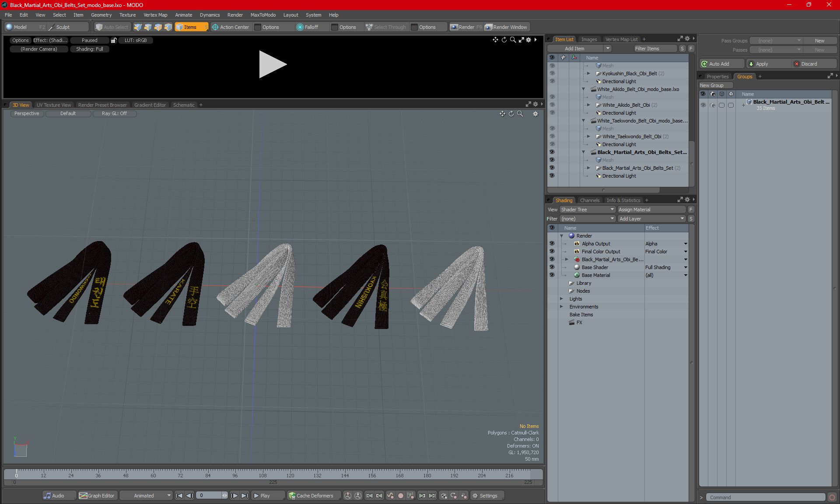Click timeline ruler at frame 108
The width and height of the screenshot is (840, 504).
[x=262, y=475]
